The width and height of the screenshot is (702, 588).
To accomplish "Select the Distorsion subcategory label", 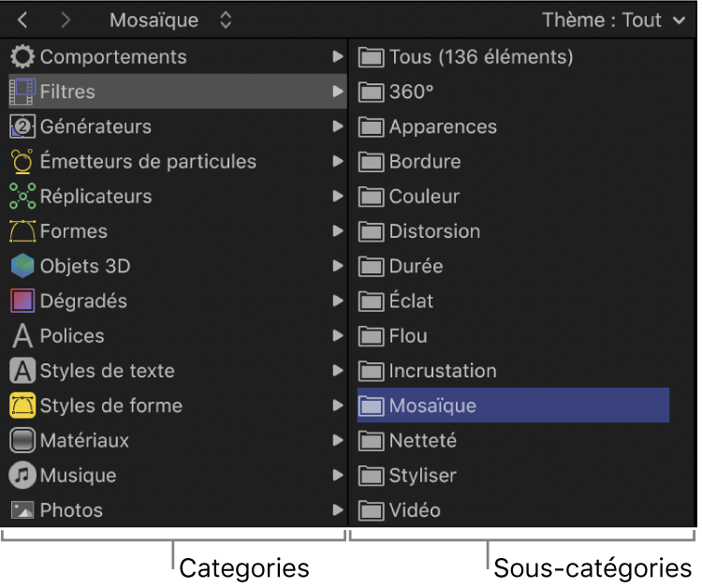I will (434, 232).
